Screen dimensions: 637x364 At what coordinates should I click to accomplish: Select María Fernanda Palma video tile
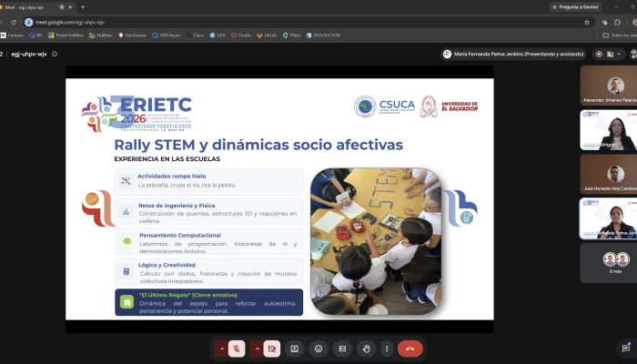click(x=609, y=218)
